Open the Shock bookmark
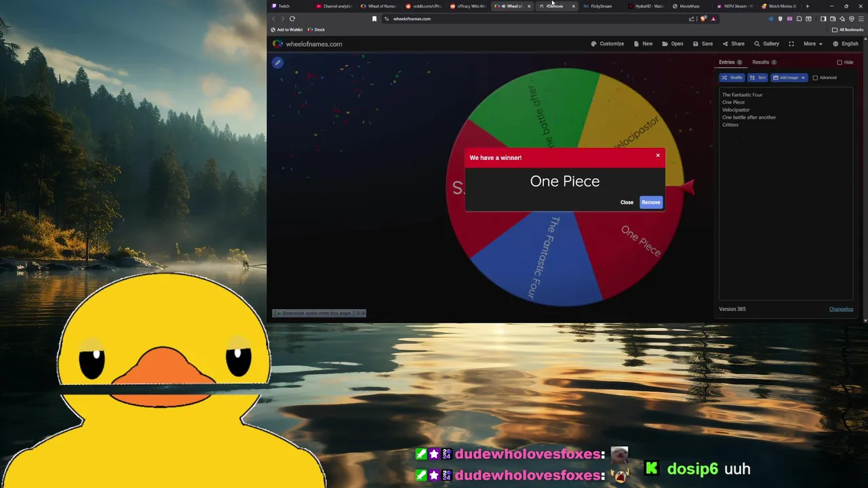The image size is (868, 488). coord(316,30)
